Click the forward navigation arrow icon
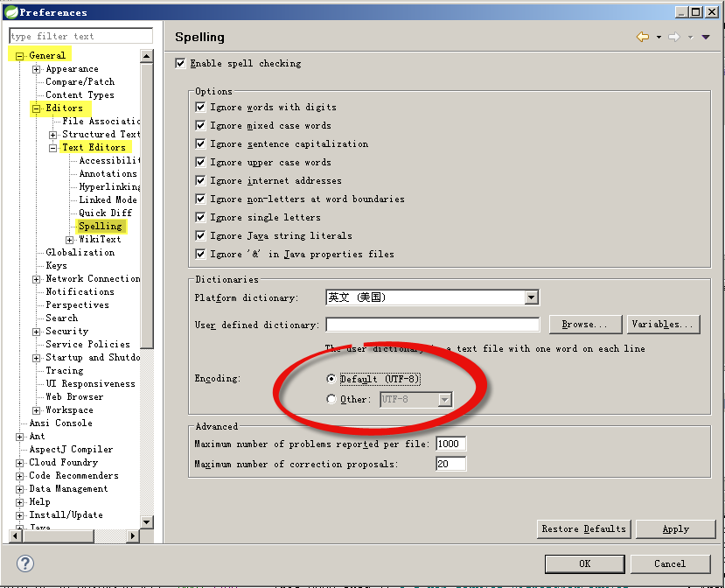 673,37
